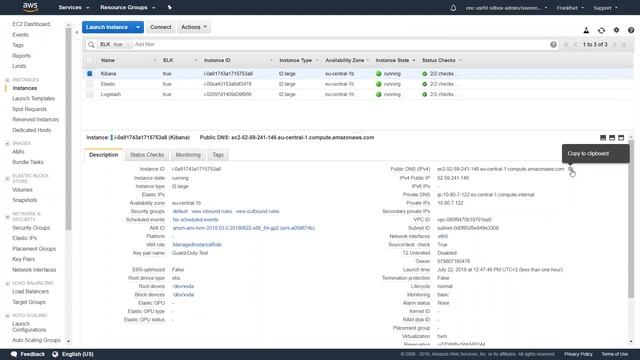Open Terms of Use link
Viewport: 640px width, 360px height.
pyautogui.click(x=614, y=354)
